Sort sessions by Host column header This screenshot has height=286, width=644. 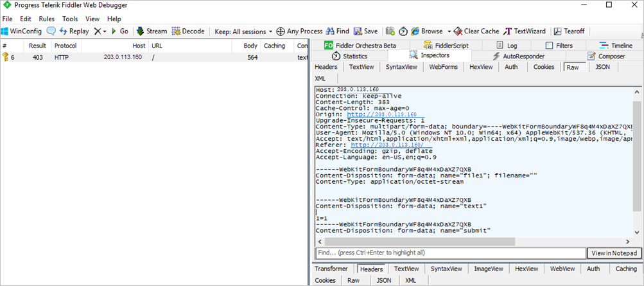click(115, 46)
